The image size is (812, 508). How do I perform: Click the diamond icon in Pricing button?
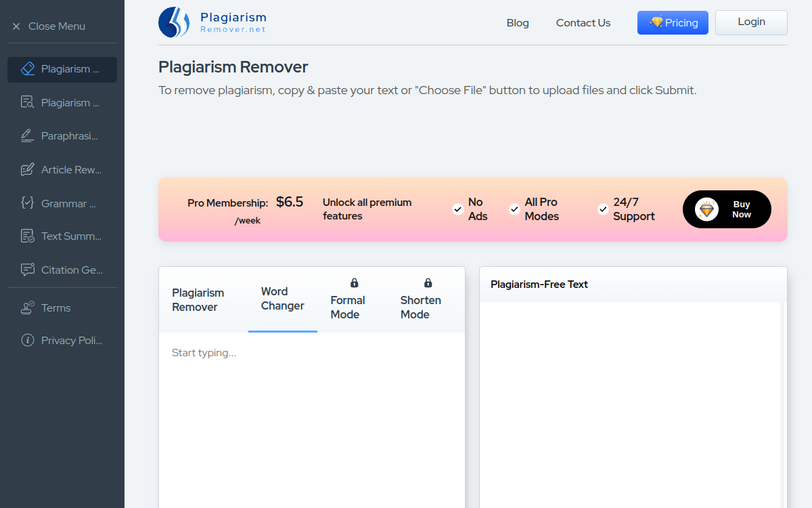pos(656,22)
